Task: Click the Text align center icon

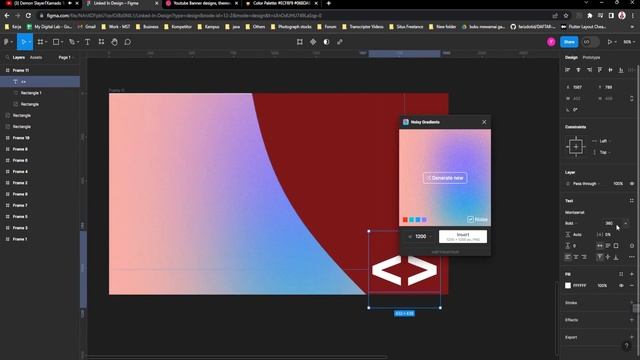Action: point(576,257)
